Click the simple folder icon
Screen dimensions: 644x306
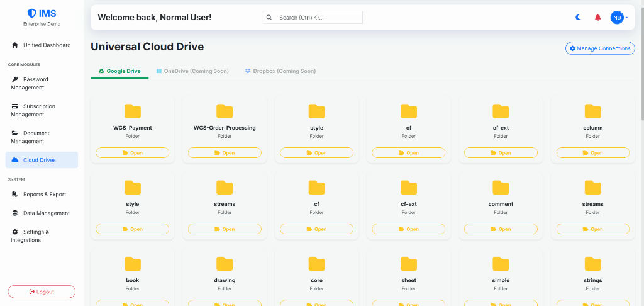pyautogui.click(x=501, y=264)
